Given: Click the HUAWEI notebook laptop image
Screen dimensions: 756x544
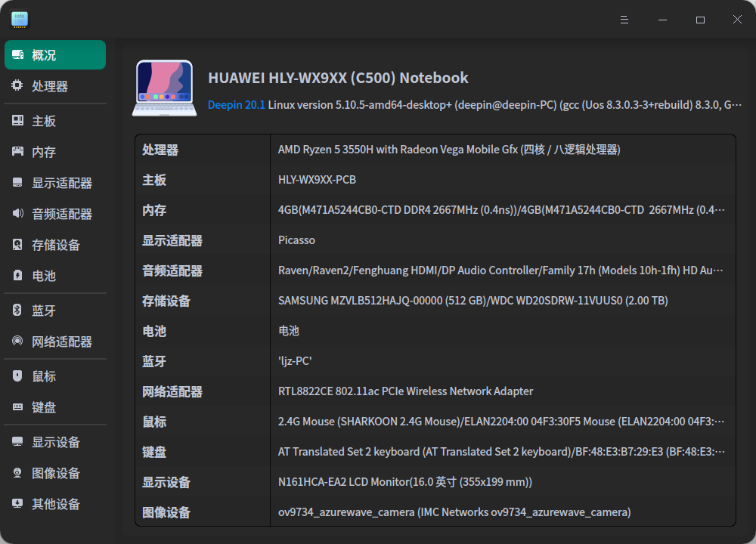Looking at the screenshot, I should tap(164, 88).
